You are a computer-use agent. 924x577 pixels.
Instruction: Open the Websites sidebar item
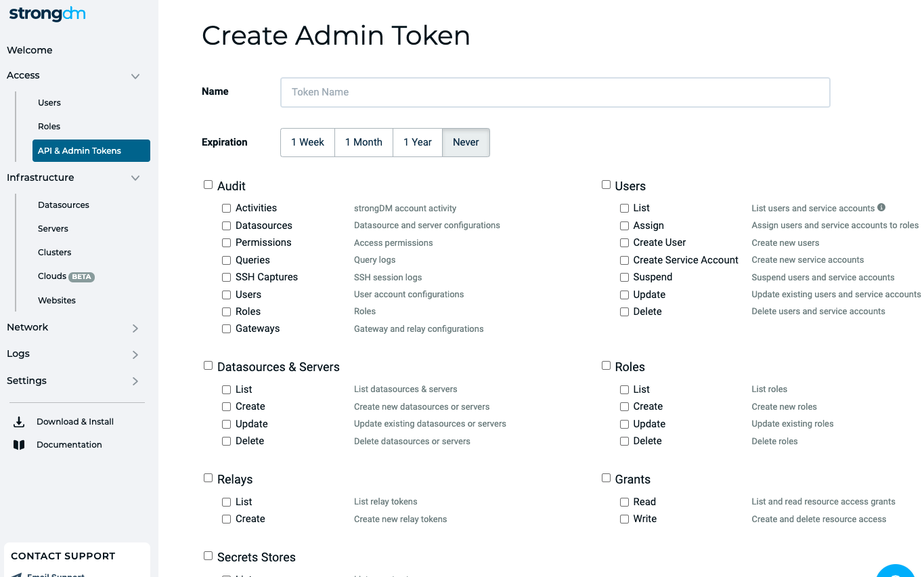[x=56, y=300]
